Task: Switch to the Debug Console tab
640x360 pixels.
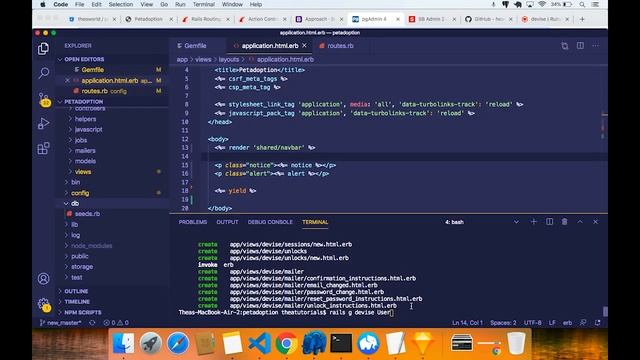Action: [x=270, y=222]
